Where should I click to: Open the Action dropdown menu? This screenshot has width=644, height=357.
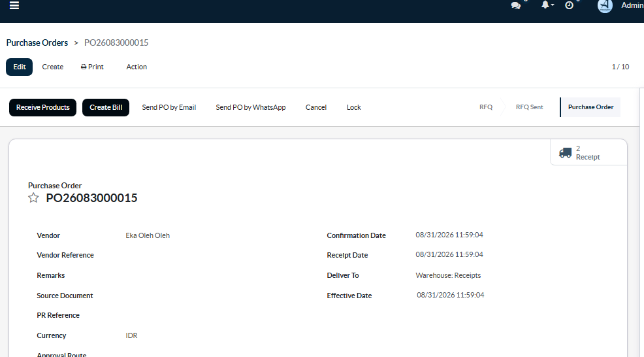coord(137,67)
